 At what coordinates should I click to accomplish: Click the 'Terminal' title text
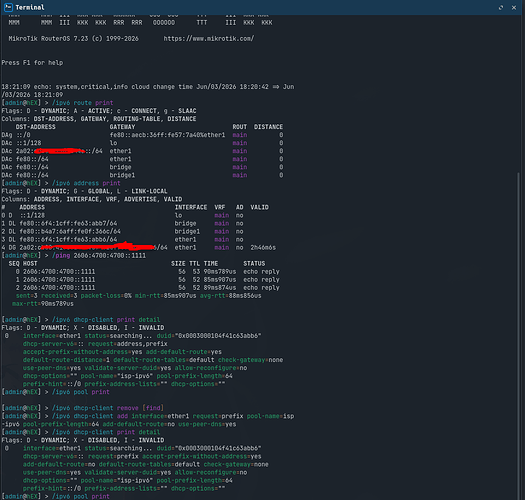pyautogui.click(x=30, y=7)
